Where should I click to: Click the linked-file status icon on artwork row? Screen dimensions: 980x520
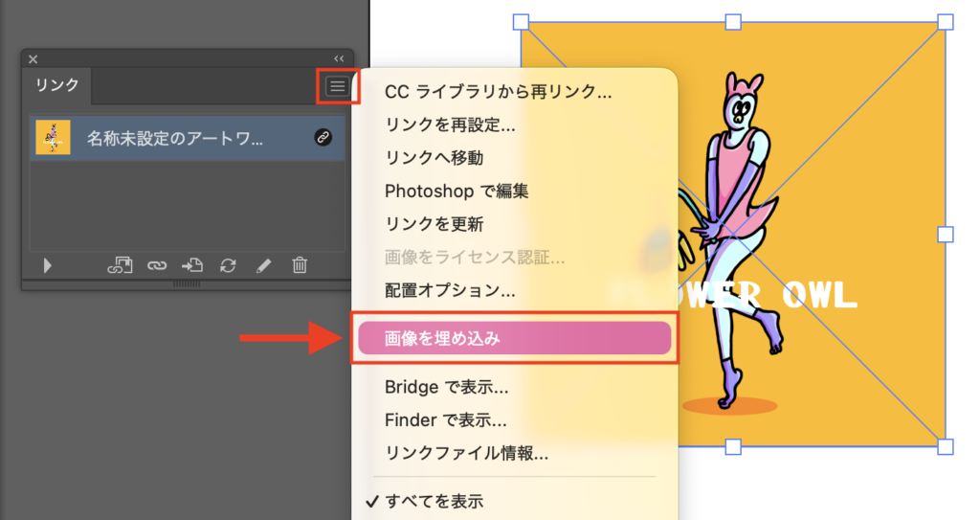click(323, 138)
